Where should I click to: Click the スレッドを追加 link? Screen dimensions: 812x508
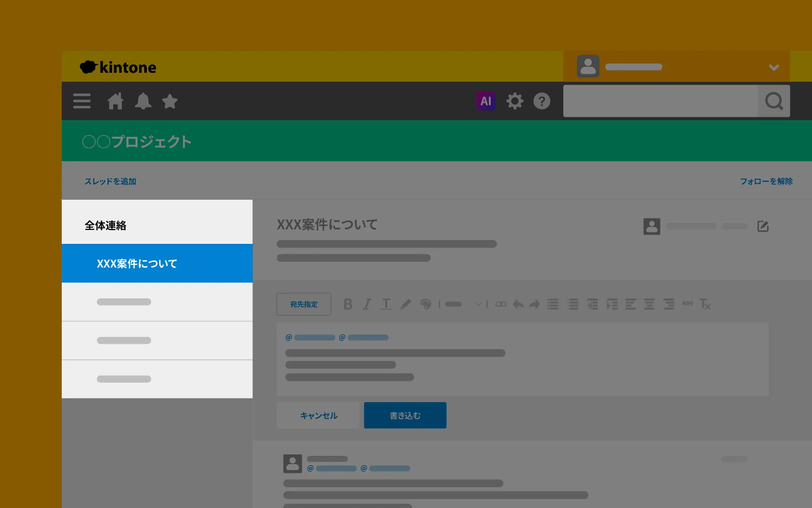pyautogui.click(x=110, y=181)
